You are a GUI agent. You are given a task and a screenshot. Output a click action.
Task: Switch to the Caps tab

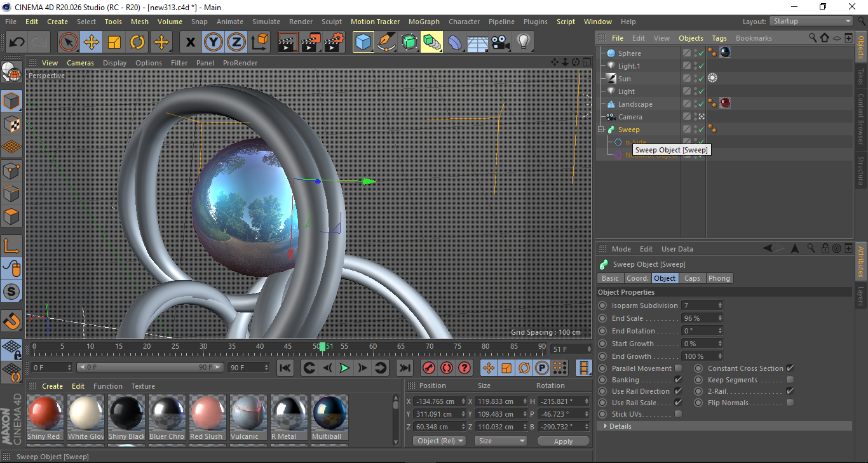pos(692,278)
